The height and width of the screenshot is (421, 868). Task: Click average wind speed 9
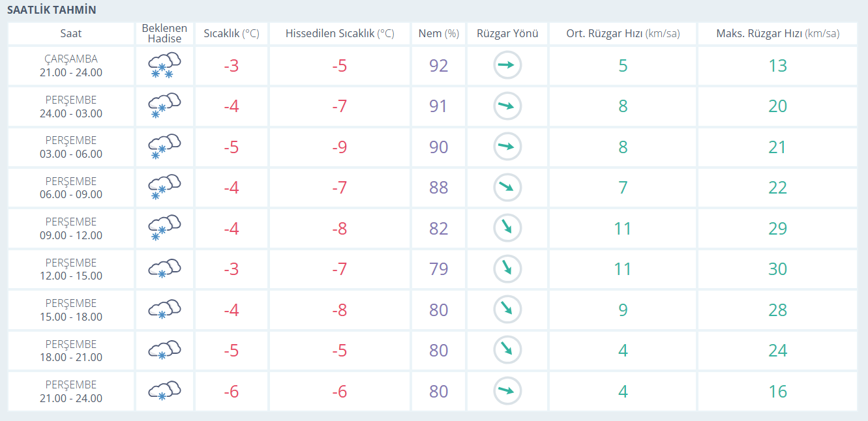click(x=623, y=310)
